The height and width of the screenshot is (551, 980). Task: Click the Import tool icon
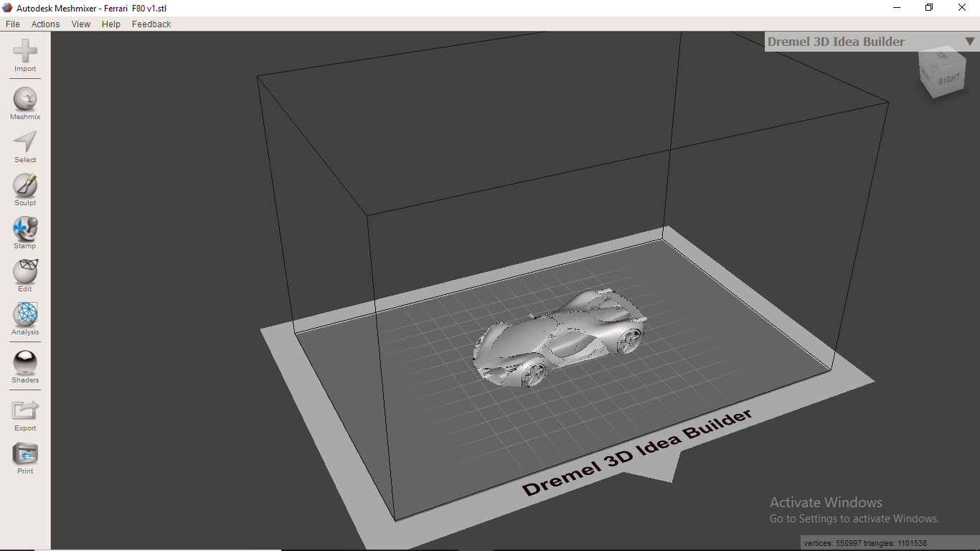pyautogui.click(x=25, y=52)
